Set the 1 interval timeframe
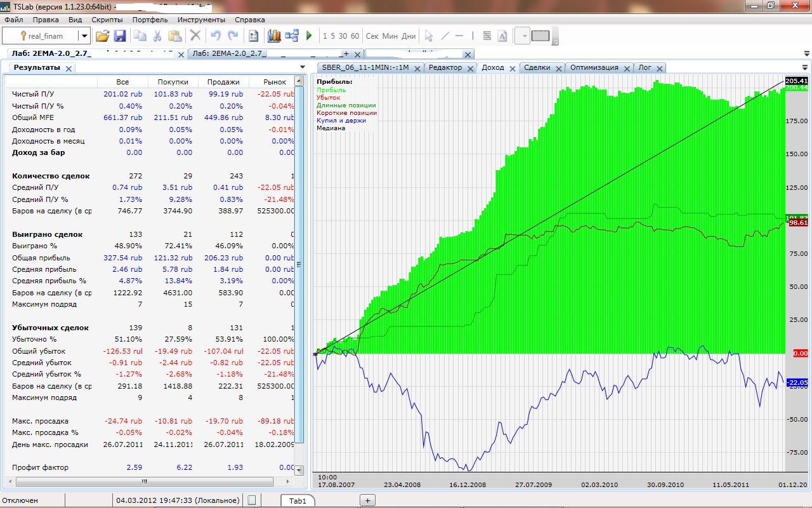This screenshot has width=812, height=508. [x=325, y=36]
